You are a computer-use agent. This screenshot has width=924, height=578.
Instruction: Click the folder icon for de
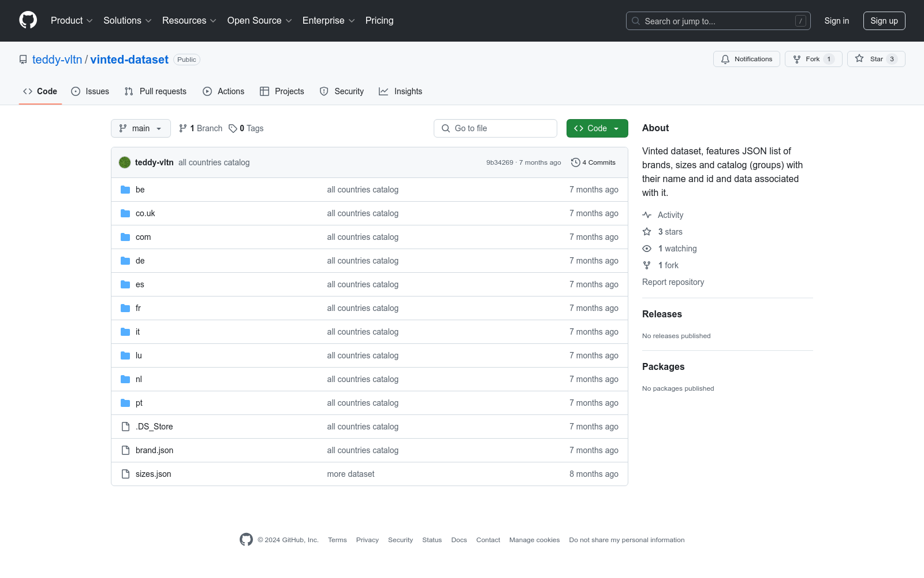[125, 261]
